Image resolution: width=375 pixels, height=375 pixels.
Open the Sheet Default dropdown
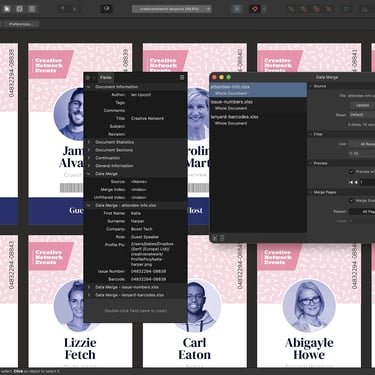(x=362, y=114)
